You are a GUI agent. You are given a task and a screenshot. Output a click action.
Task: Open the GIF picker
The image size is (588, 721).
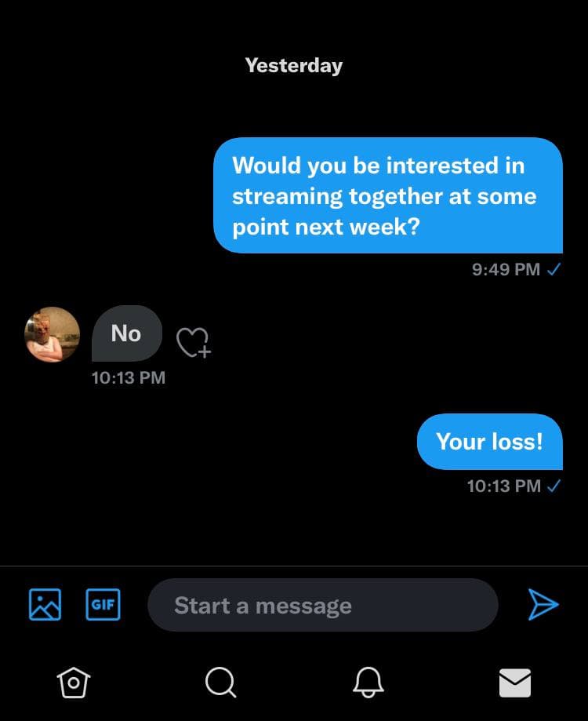[103, 604]
